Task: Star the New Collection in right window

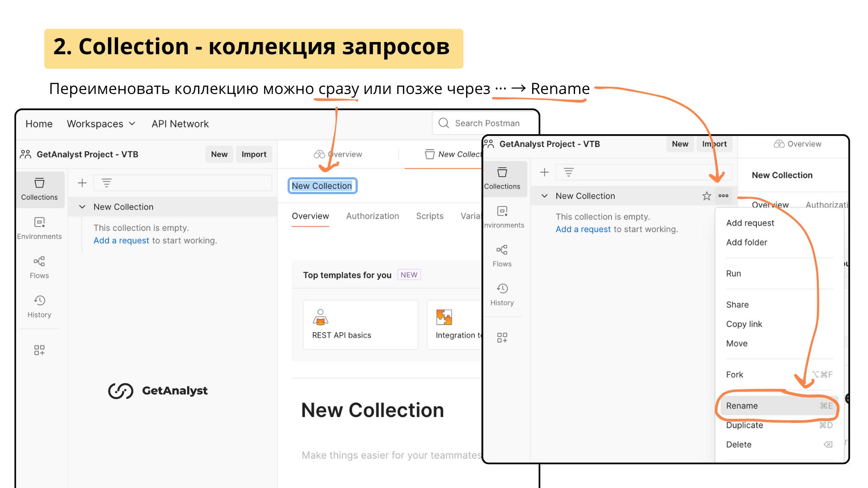Action: coord(707,196)
